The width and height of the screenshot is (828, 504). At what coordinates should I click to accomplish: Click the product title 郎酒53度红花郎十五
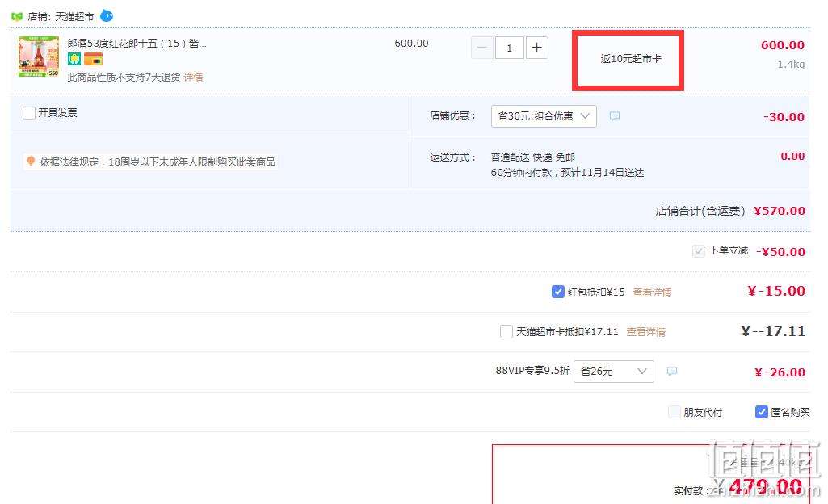(x=137, y=44)
